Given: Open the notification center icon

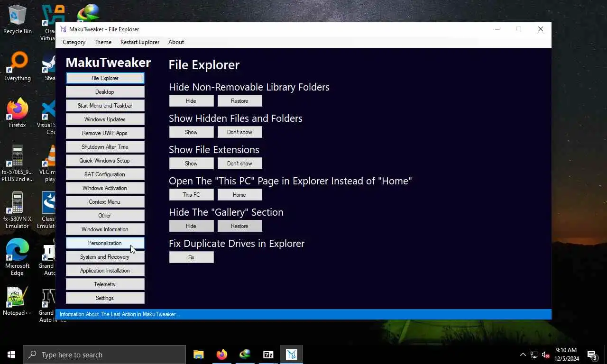Looking at the screenshot, I should 592,355.
